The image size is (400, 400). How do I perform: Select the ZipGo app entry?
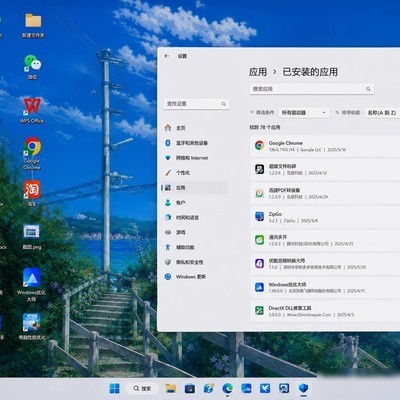[x=325, y=217]
